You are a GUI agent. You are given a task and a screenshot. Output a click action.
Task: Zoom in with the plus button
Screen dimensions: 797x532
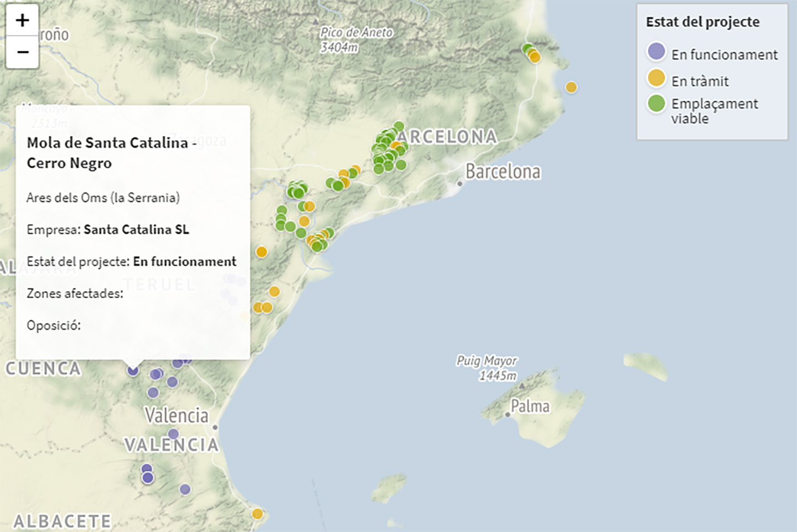tap(22, 20)
